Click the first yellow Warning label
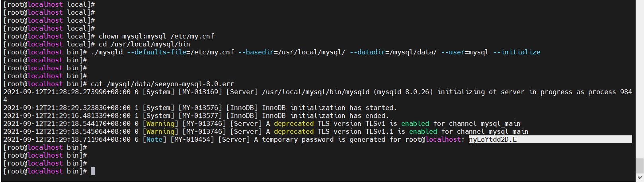Viewport: 644px width, 183px height. pos(160,124)
